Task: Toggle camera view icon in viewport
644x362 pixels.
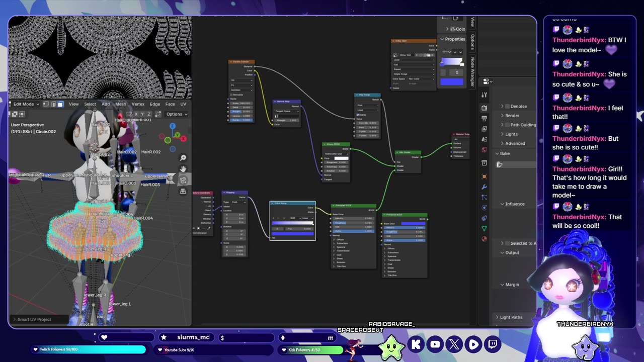Action: click(x=183, y=180)
